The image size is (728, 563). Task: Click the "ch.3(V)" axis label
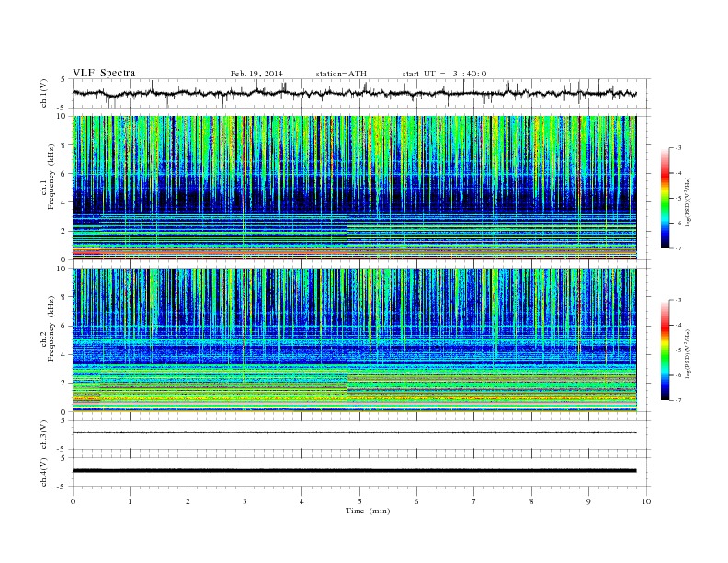click(43, 435)
